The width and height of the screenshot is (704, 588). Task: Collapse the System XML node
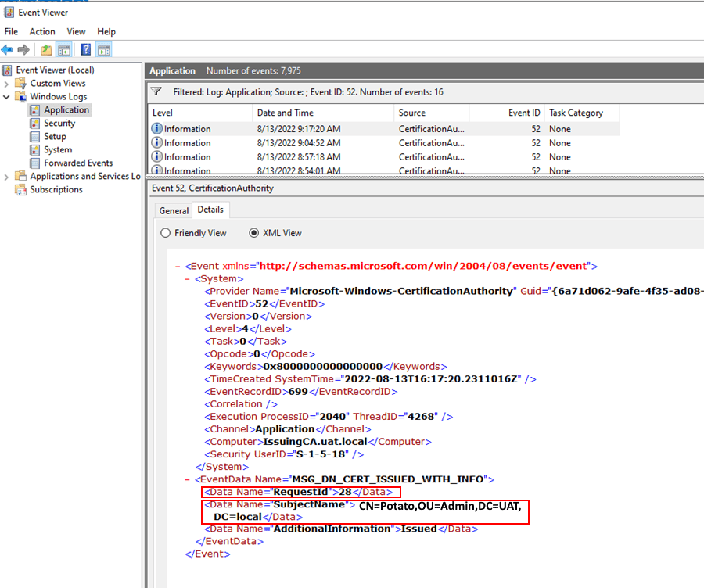point(188,278)
